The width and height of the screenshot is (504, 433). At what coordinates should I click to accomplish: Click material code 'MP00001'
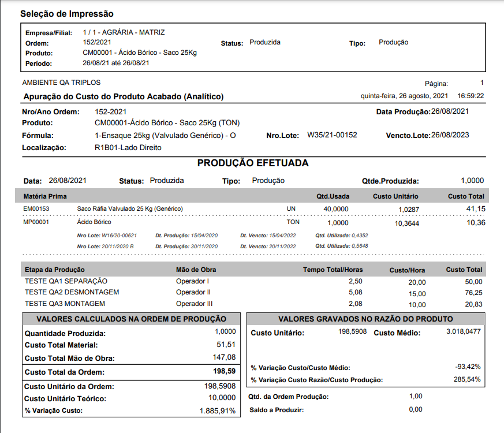tap(36, 222)
